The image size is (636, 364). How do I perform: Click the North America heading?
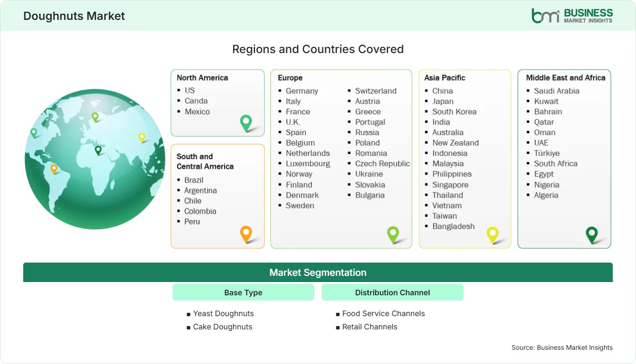coord(202,78)
